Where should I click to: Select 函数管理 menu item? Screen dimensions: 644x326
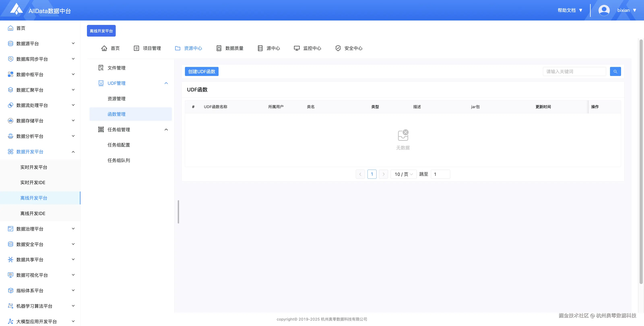point(130,114)
